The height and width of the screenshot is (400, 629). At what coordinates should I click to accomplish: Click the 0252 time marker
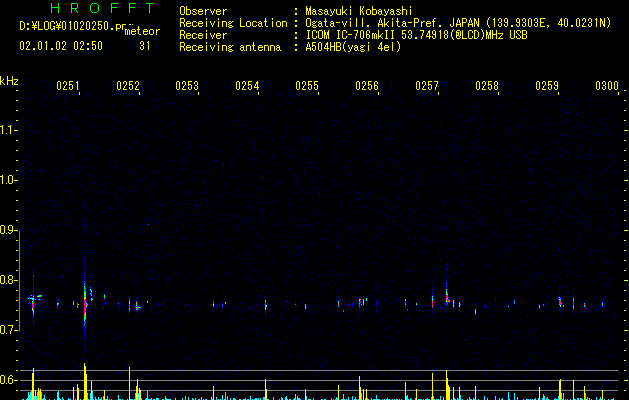(128, 85)
